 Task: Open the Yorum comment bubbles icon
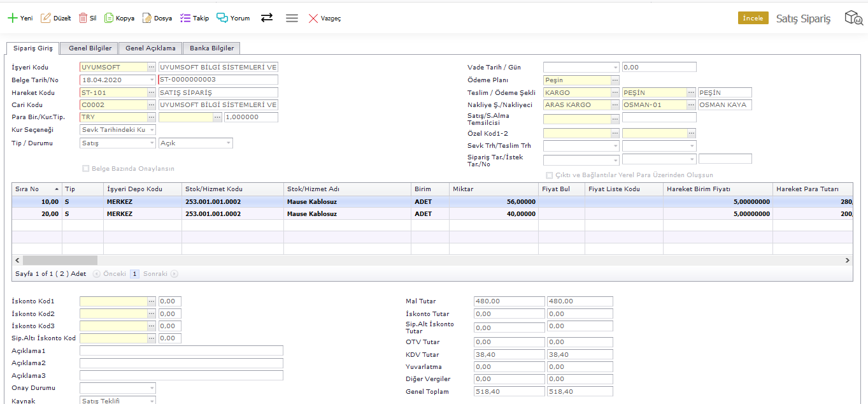(222, 18)
